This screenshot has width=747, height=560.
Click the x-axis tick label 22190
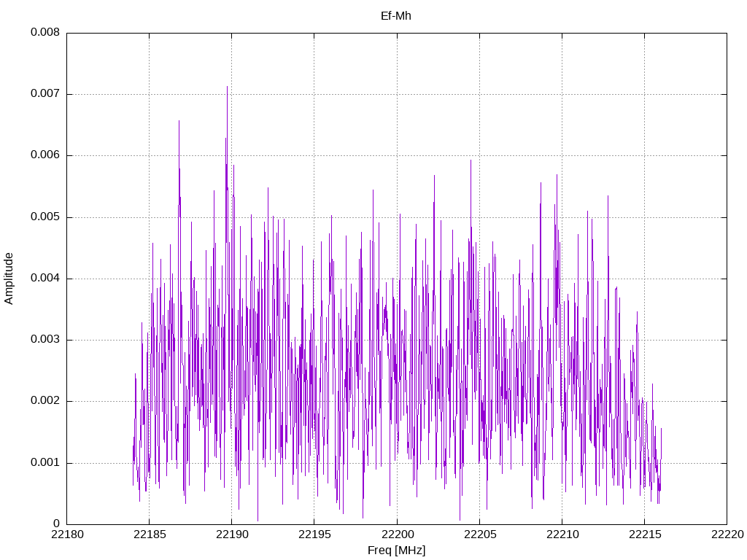click(232, 534)
